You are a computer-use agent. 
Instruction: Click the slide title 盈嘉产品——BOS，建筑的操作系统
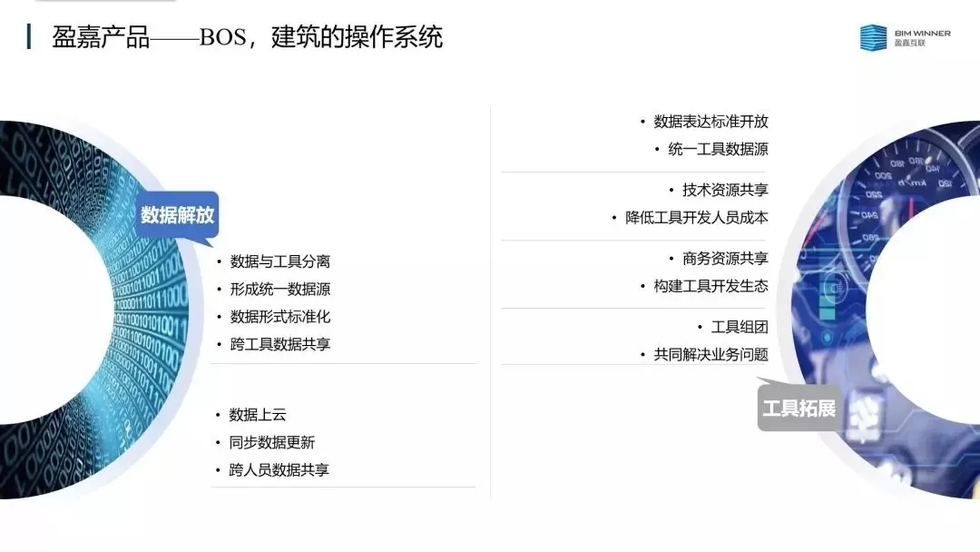click(x=248, y=38)
